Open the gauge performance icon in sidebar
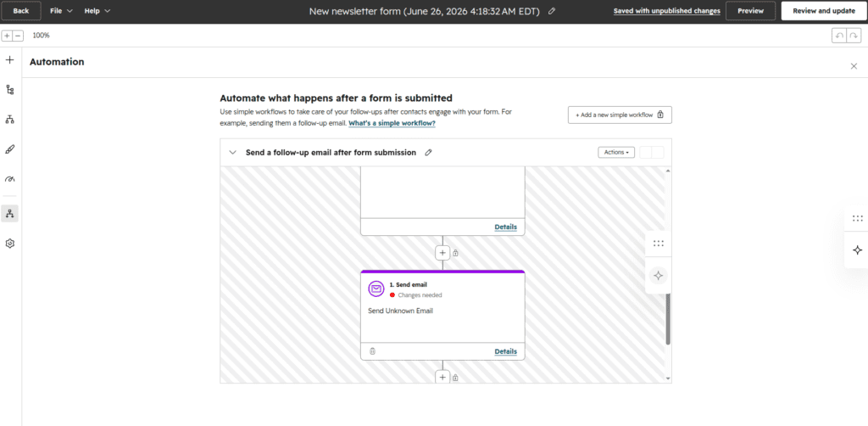Image resolution: width=868 pixels, height=426 pixels. (9, 179)
